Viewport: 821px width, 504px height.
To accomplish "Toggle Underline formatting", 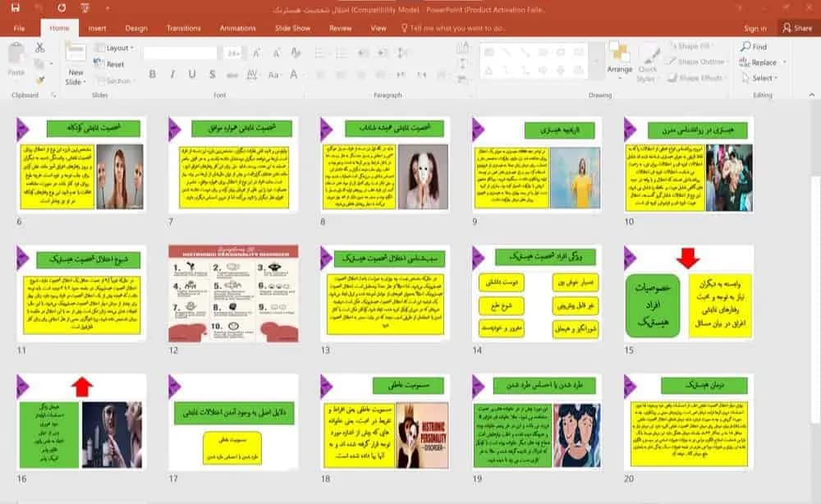I will coord(192,75).
